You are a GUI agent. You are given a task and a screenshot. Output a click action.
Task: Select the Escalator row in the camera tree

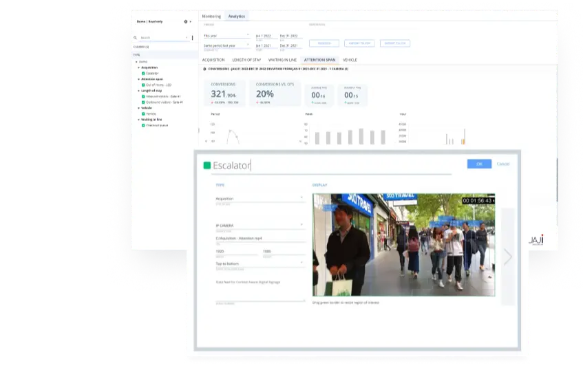152,73
